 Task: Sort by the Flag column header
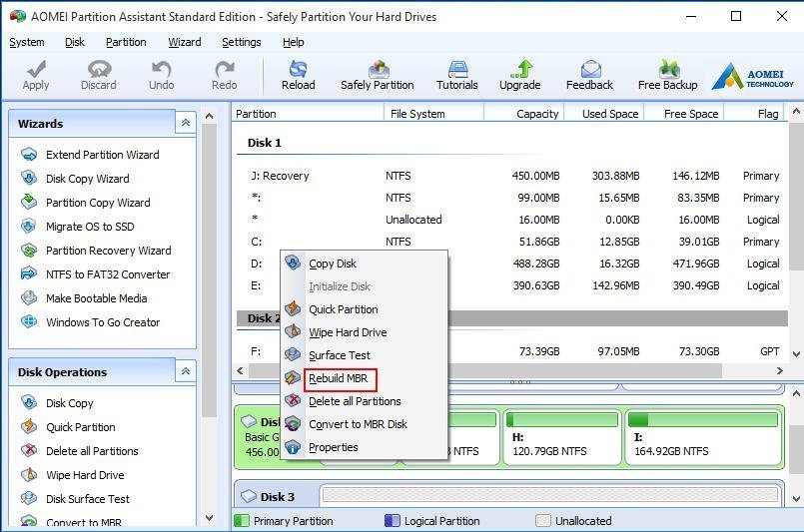pyautogui.click(x=755, y=114)
